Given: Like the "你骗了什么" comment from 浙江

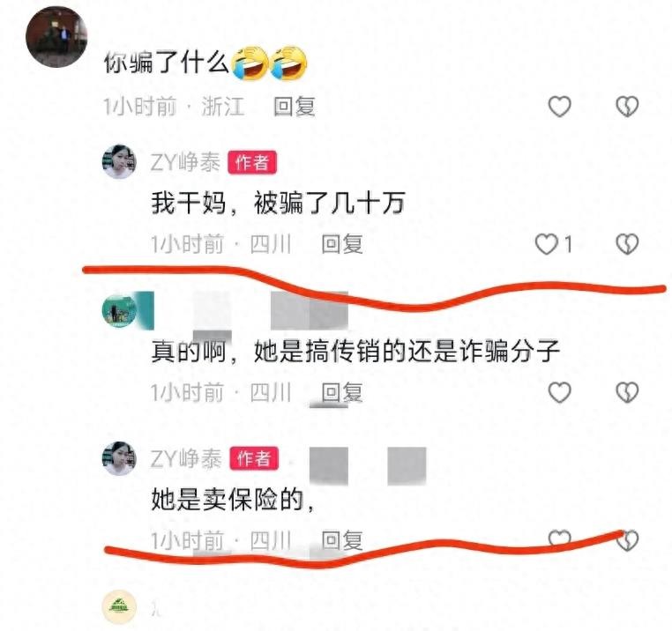Looking at the screenshot, I should tap(560, 107).
